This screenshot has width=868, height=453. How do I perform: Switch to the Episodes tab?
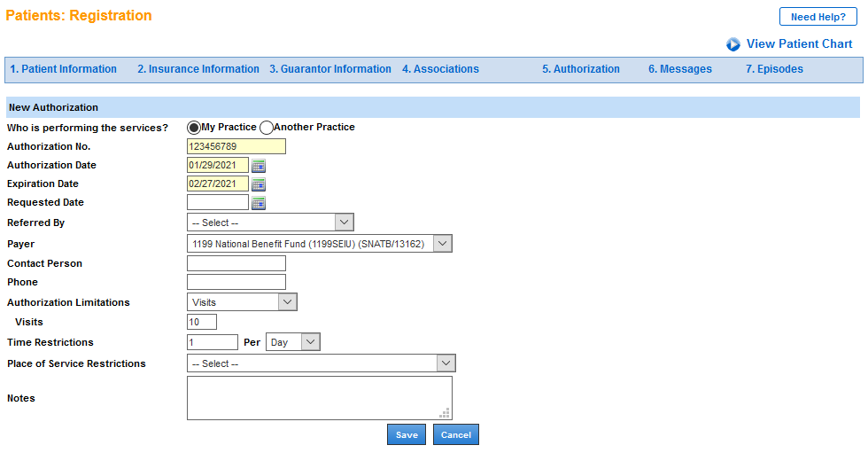[x=774, y=69]
